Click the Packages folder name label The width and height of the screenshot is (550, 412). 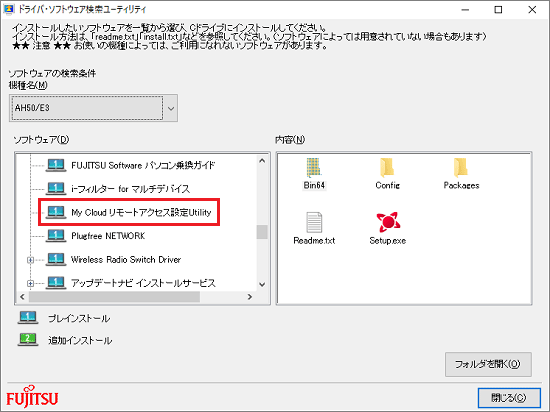point(461,185)
